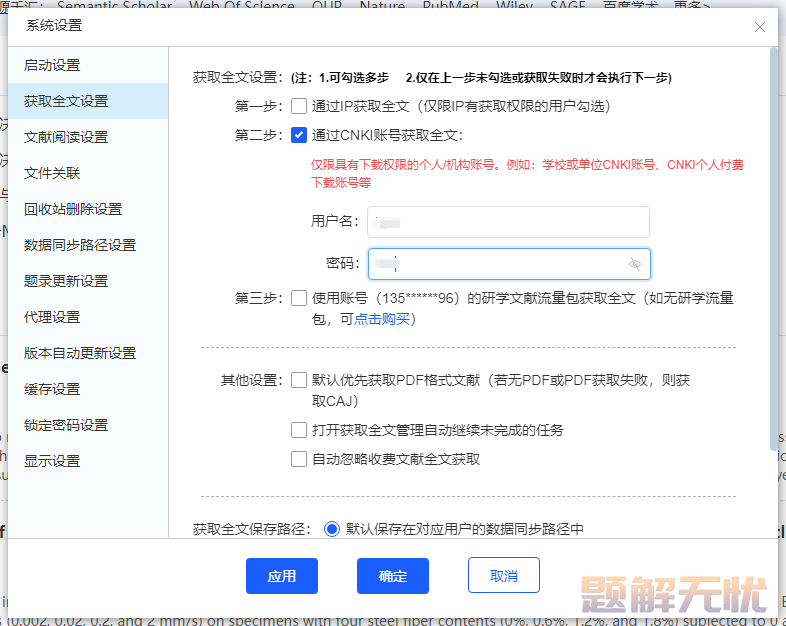The width and height of the screenshot is (786, 626).
Task: Open 数据同步路径设置 section
Action: [88, 245]
